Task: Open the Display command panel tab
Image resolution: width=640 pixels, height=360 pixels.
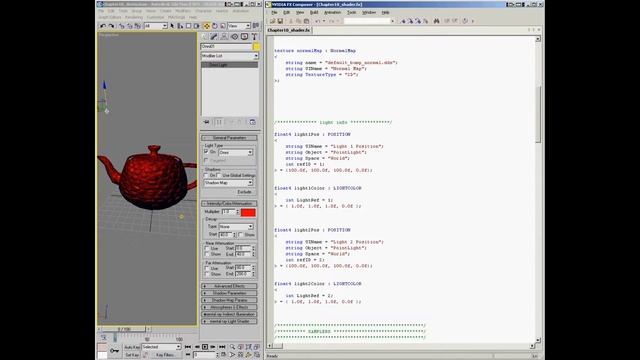Action: click(x=244, y=37)
